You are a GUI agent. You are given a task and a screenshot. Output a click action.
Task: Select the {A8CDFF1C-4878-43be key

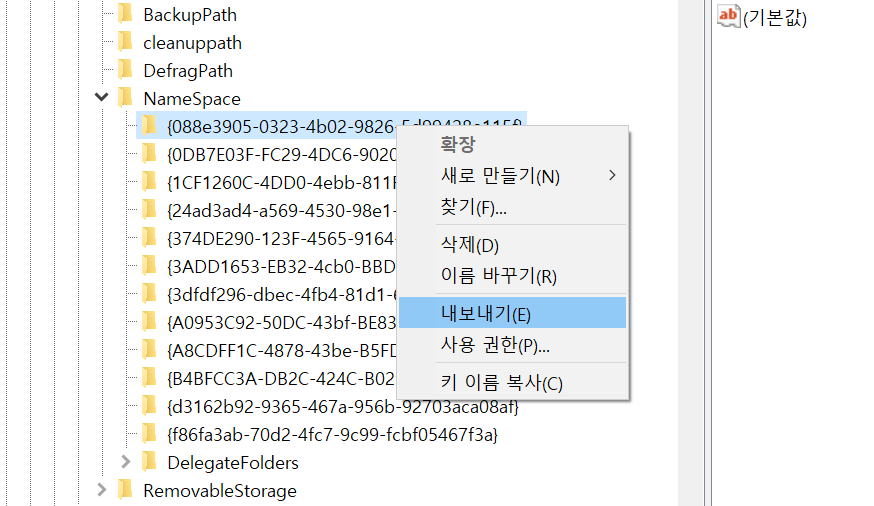coord(281,351)
